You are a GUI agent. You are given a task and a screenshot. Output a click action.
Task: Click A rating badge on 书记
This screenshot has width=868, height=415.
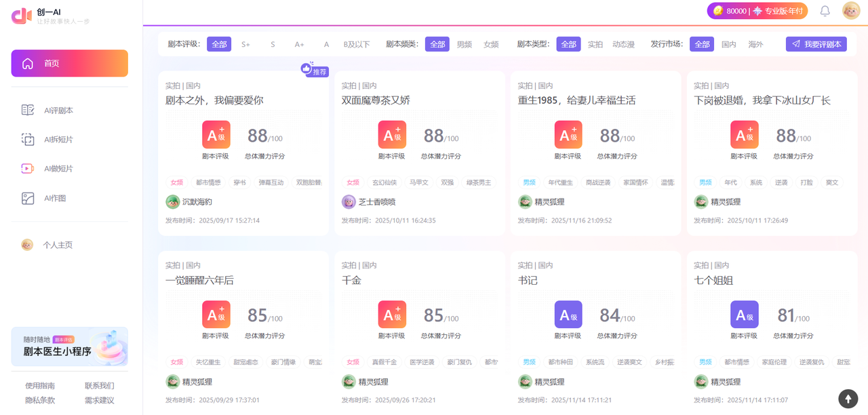(568, 315)
